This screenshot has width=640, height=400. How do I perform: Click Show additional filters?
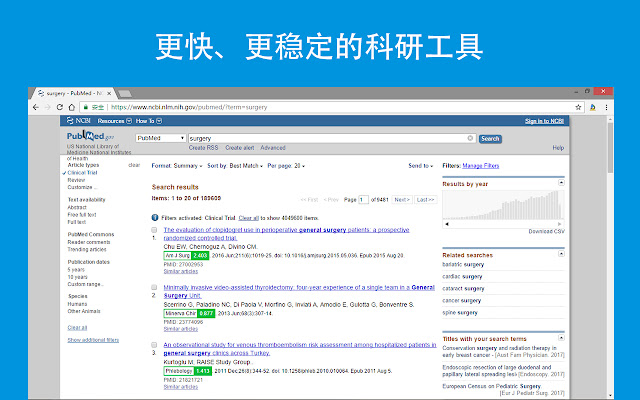pos(93,340)
